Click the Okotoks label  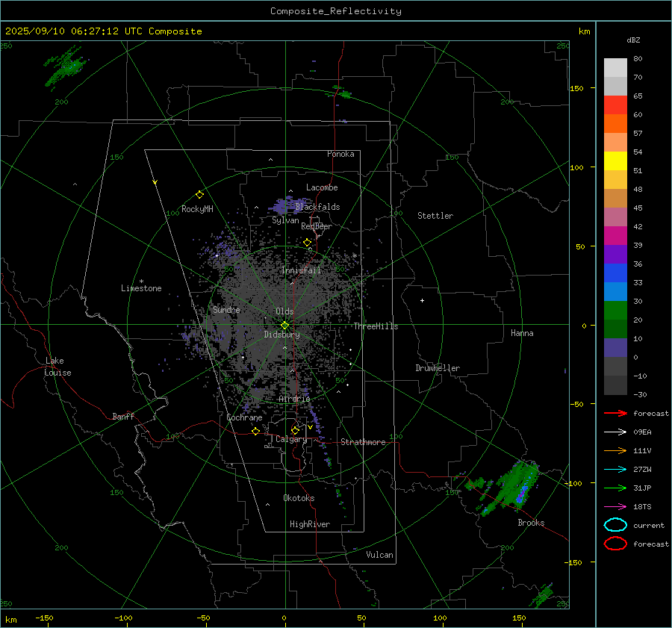(299, 498)
